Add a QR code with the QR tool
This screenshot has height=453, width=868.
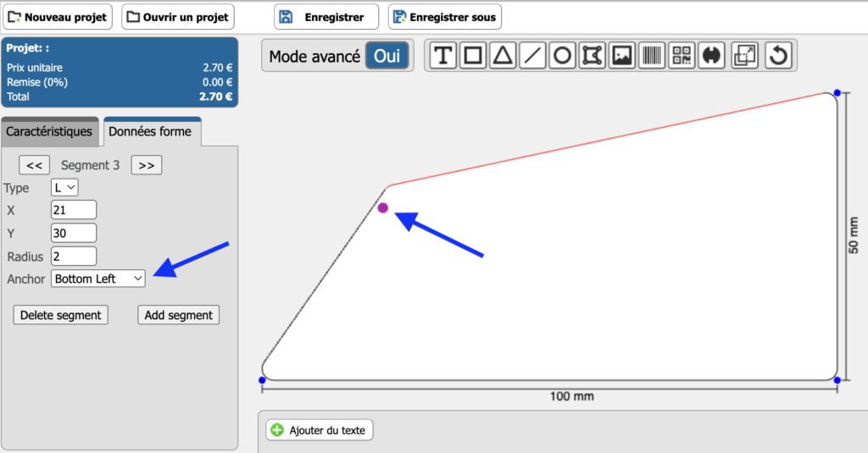point(682,55)
